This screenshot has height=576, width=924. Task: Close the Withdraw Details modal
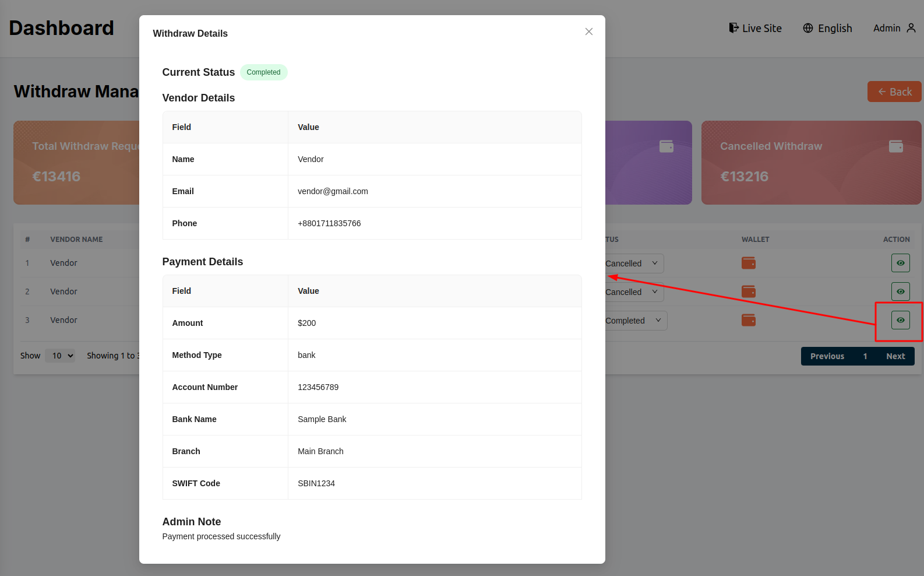coord(588,31)
